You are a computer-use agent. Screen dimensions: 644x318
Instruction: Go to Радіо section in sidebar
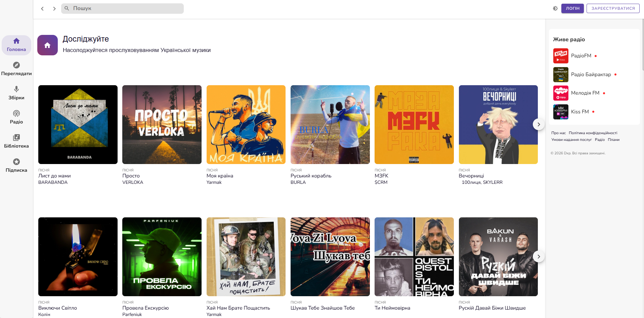(x=16, y=117)
